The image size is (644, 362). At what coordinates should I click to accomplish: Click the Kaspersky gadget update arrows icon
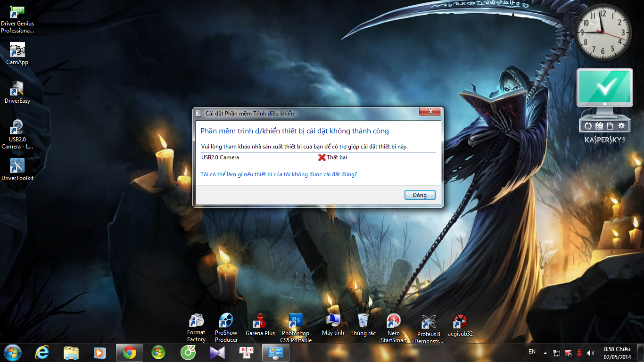pos(588,126)
